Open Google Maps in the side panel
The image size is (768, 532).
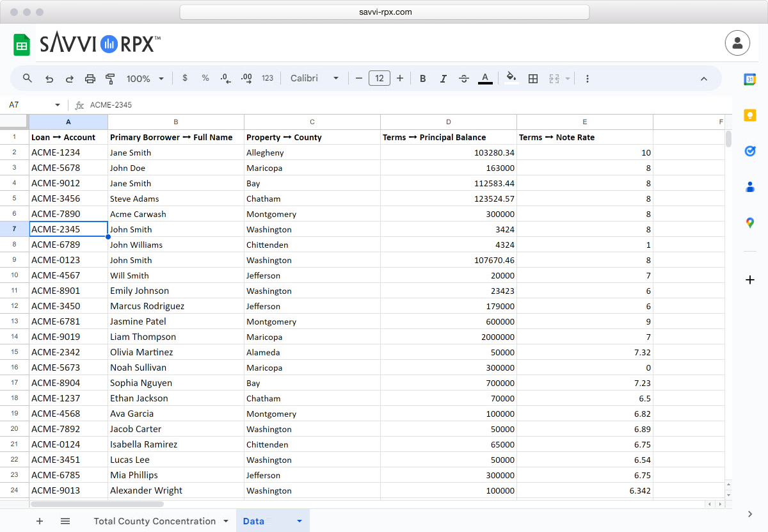click(x=749, y=223)
